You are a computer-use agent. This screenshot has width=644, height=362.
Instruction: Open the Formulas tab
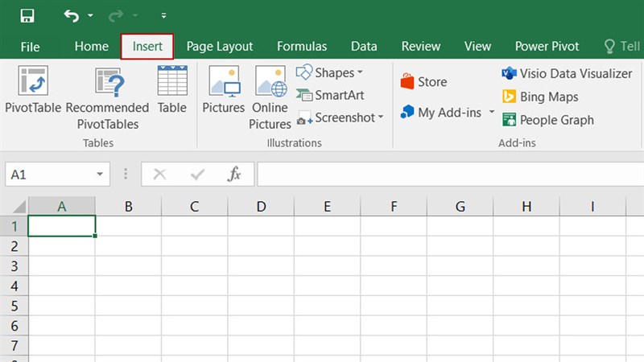[302, 47]
